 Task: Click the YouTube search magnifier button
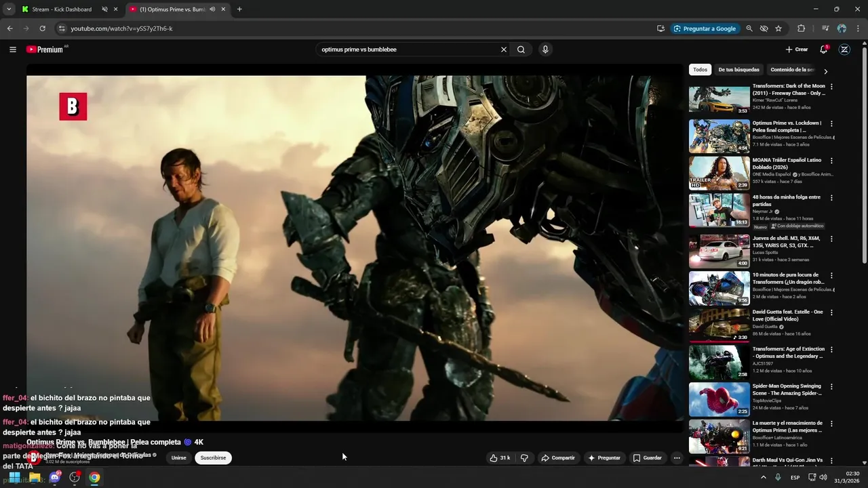(521, 49)
